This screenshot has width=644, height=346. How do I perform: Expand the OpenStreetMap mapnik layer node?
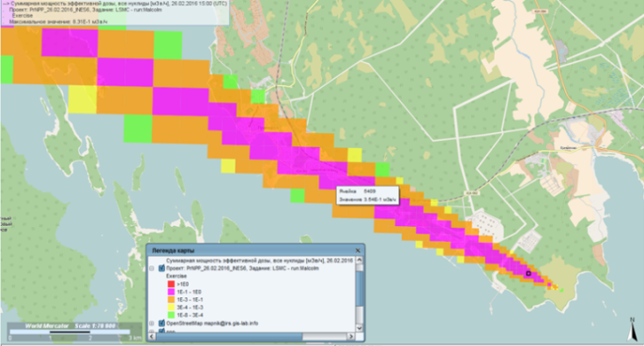(x=151, y=323)
